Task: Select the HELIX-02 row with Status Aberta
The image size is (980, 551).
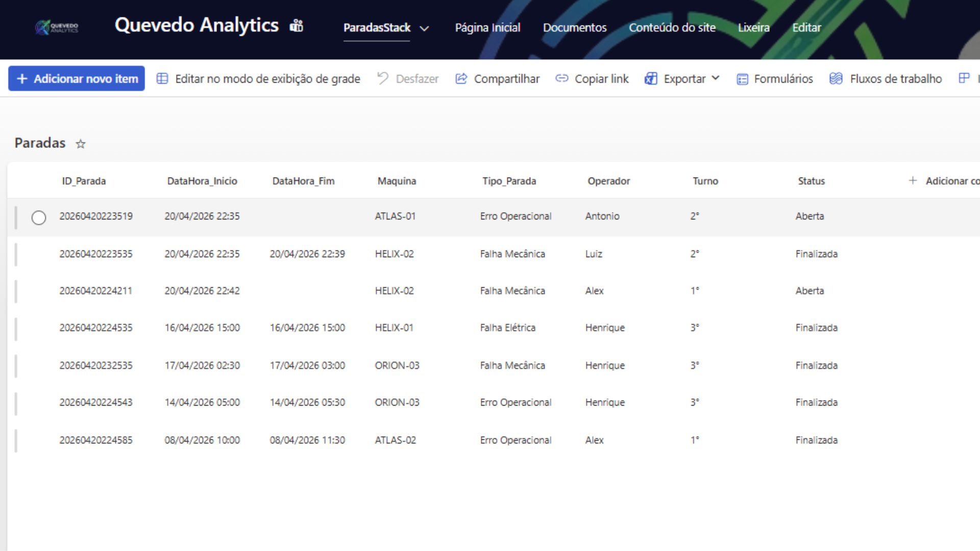Action: coord(395,291)
